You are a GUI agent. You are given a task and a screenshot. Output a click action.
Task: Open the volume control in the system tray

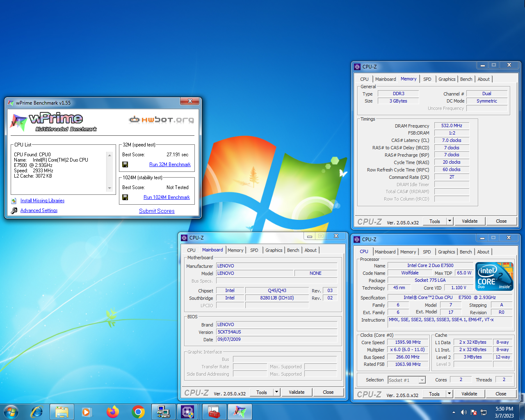point(463,412)
